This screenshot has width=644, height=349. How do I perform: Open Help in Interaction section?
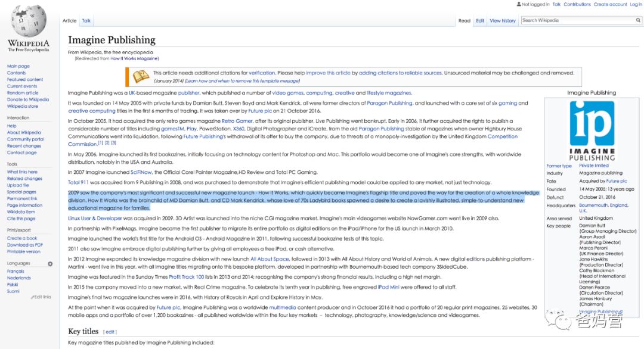11,126
